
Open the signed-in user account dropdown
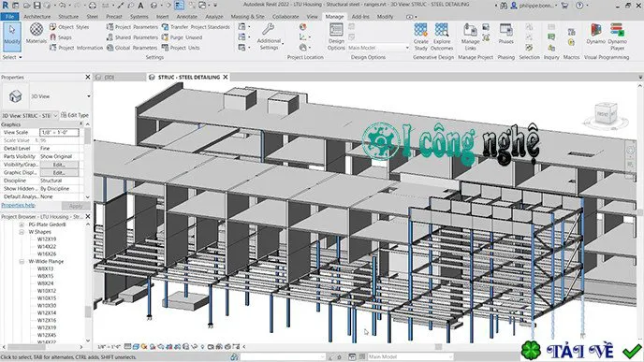click(x=535, y=6)
